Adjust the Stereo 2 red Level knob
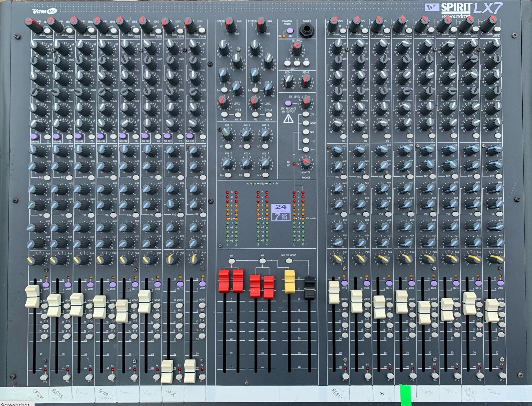Screen dimensions: 532x406 click(x=255, y=102)
